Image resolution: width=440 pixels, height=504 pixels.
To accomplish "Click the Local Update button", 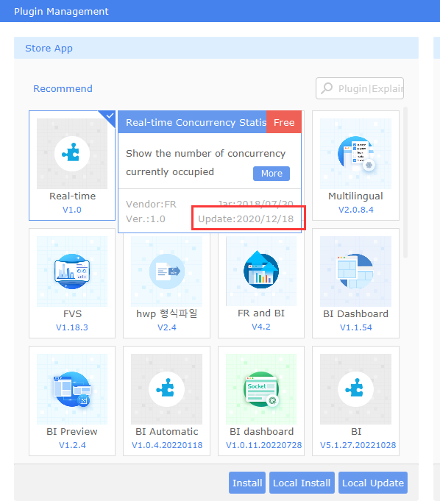I will [x=373, y=483].
